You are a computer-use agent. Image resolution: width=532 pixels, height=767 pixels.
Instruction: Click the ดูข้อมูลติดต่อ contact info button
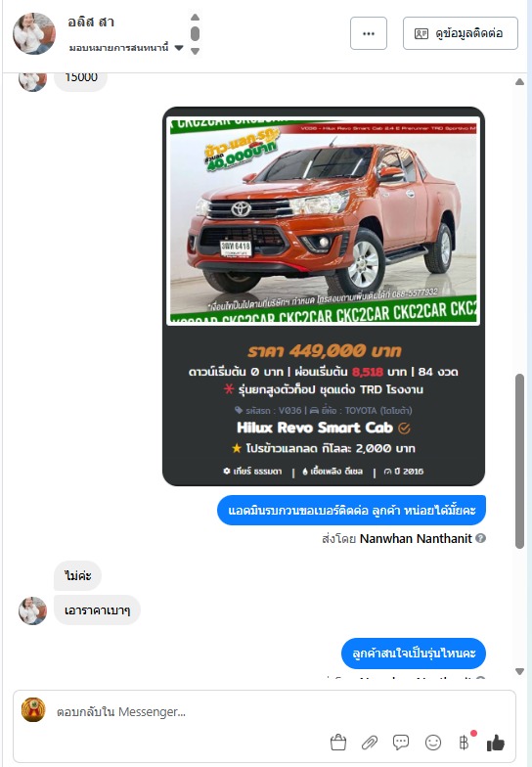click(x=460, y=33)
